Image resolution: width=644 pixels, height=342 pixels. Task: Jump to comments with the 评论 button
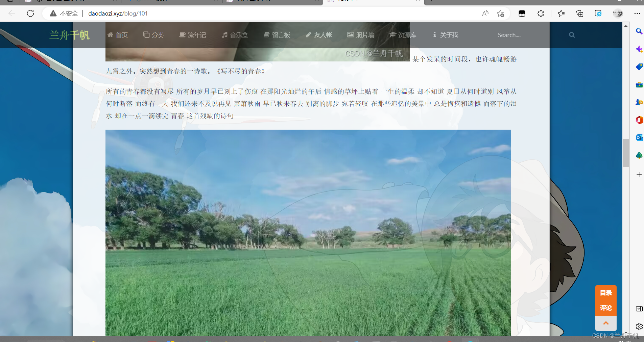point(605,308)
